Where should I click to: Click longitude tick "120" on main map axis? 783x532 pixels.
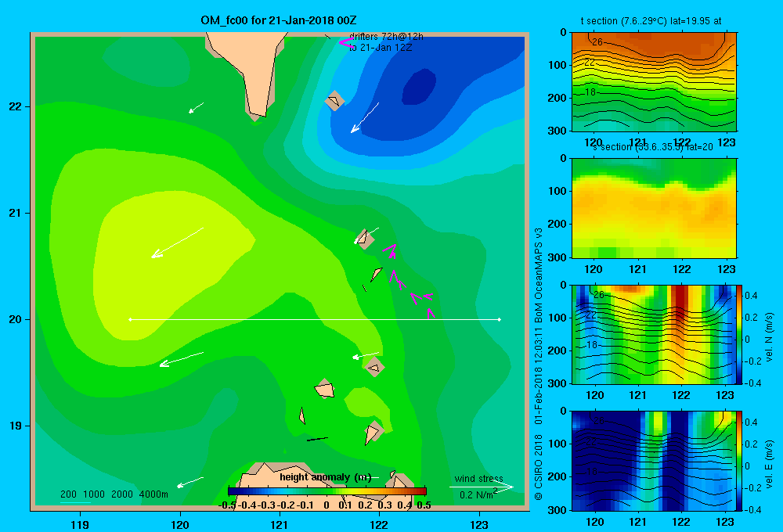click(180, 524)
